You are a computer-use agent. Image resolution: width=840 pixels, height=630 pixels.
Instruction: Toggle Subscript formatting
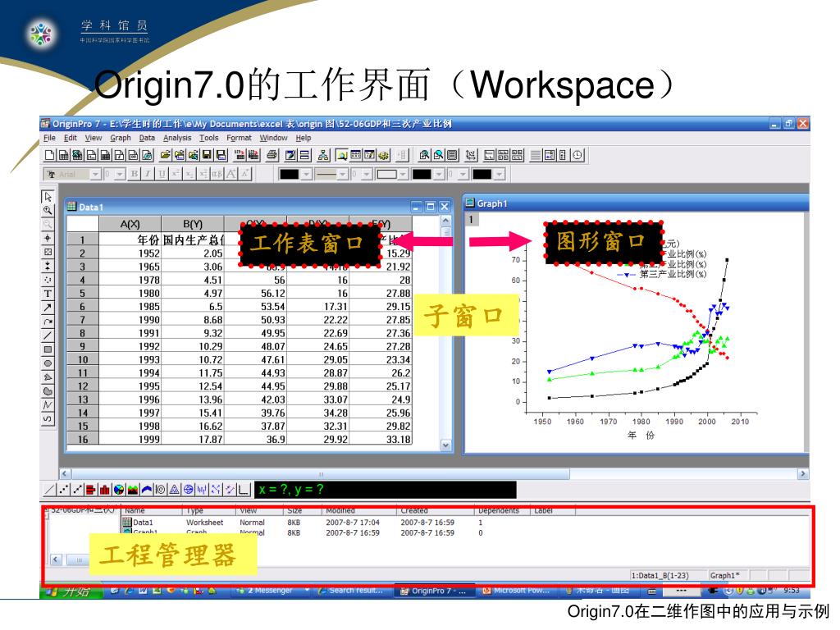click(x=189, y=174)
